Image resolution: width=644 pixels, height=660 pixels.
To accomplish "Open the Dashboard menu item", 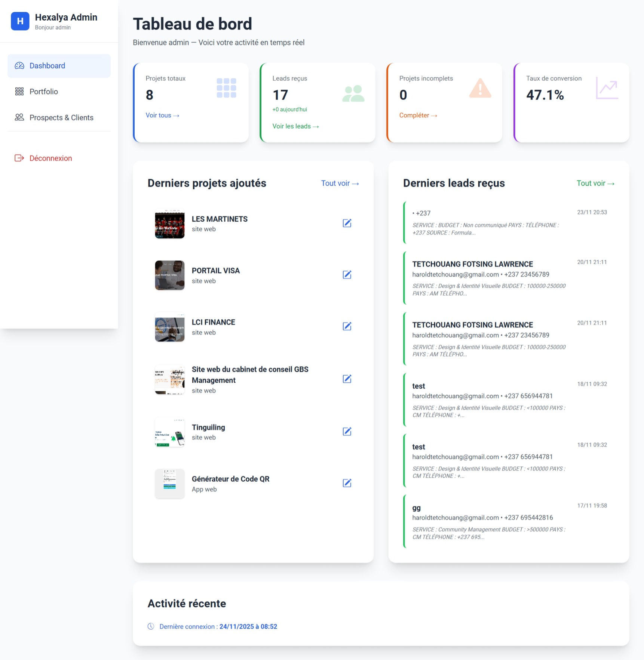I will pyautogui.click(x=59, y=66).
